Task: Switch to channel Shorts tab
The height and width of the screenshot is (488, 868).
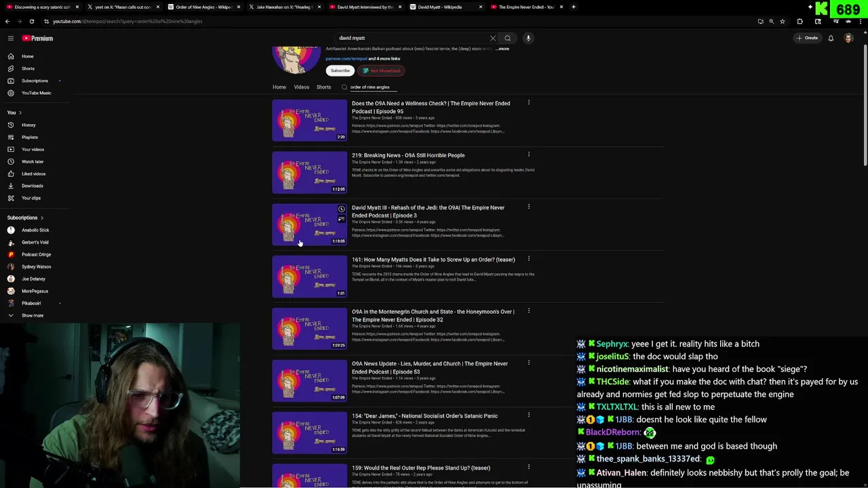Action: 324,87
